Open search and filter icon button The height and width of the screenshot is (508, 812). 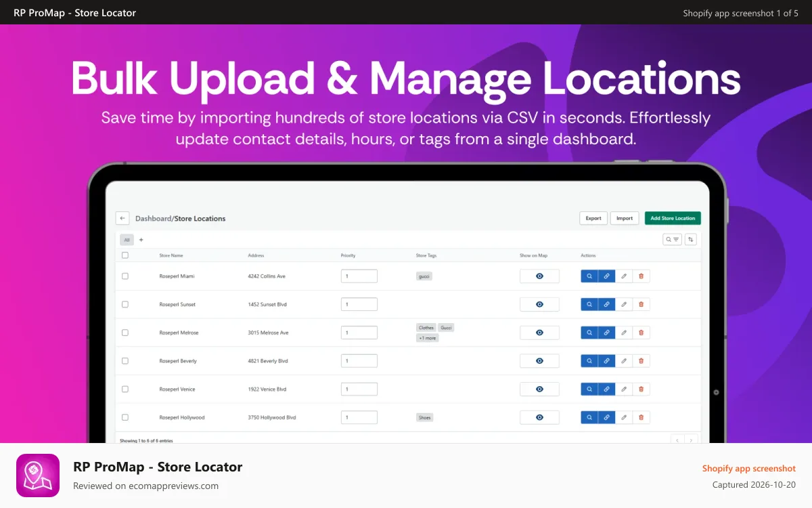click(x=672, y=239)
